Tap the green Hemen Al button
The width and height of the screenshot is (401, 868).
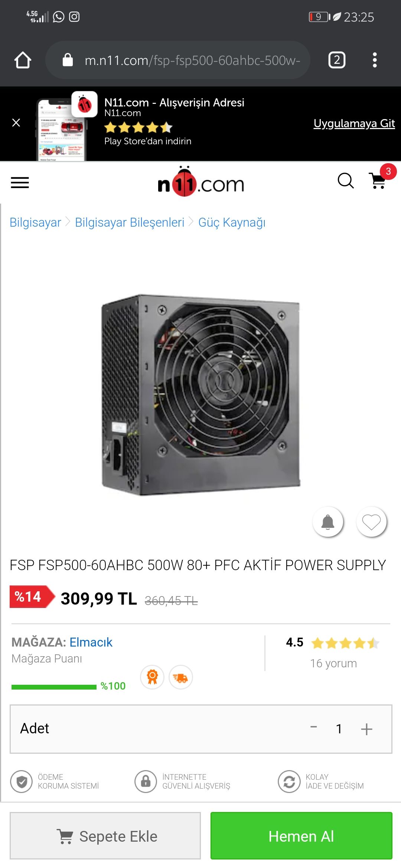(x=301, y=836)
